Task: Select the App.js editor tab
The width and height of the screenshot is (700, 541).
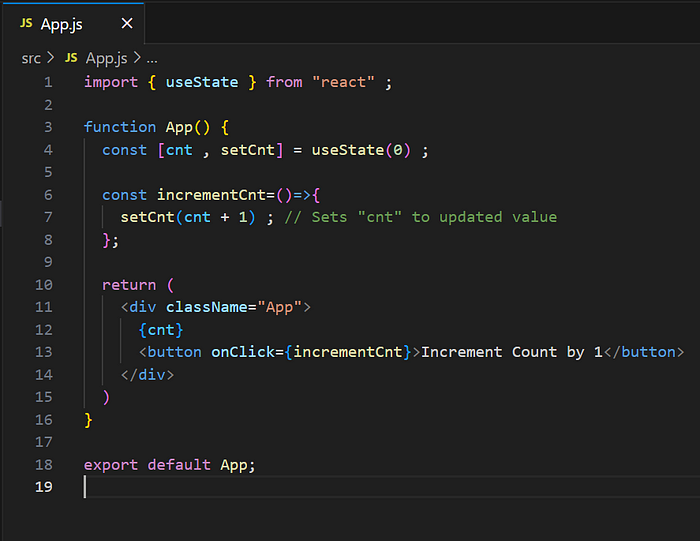Action: pyautogui.click(x=73, y=24)
